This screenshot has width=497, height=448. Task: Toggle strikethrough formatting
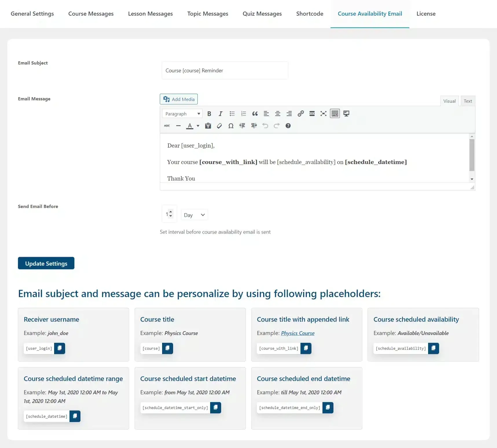(167, 126)
